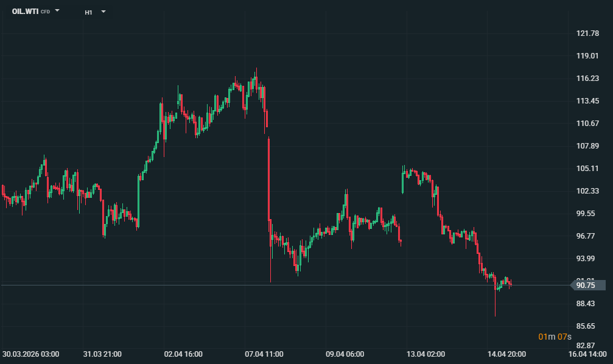Screen dimensions: 613x364
Task: Click the 121.78 price axis label
Action: [x=587, y=33]
